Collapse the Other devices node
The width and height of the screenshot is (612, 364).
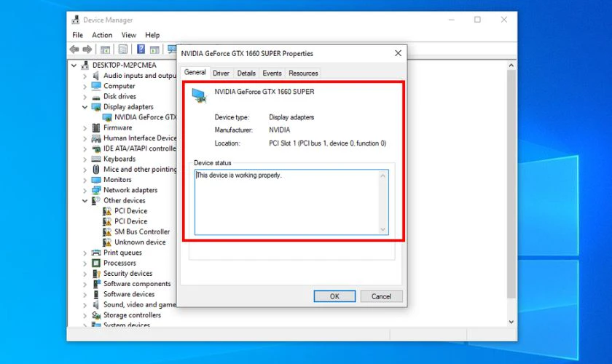[85, 200]
